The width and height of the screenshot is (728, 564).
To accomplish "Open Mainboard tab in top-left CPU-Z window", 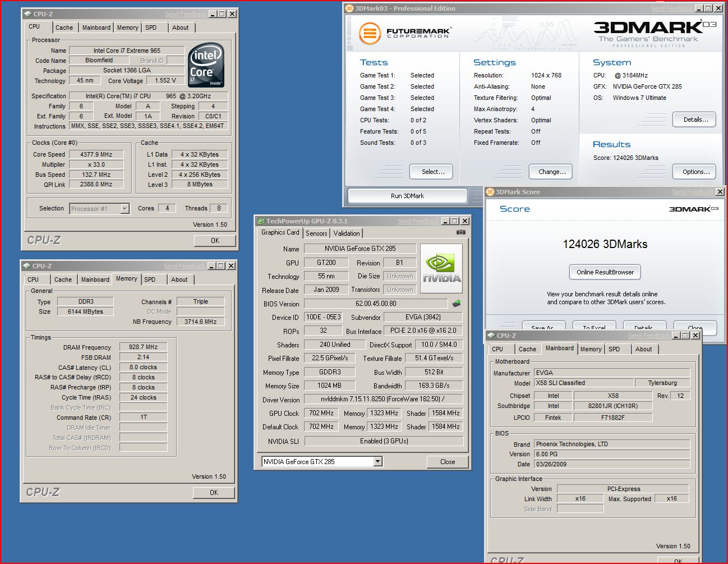I will pyautogui.click(x=96, y=27).
